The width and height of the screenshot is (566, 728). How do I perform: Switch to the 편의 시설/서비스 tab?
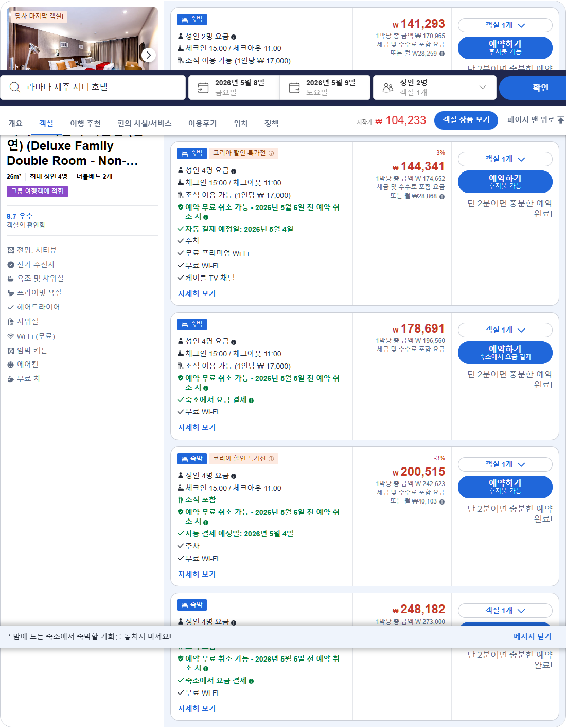[145, 124]
